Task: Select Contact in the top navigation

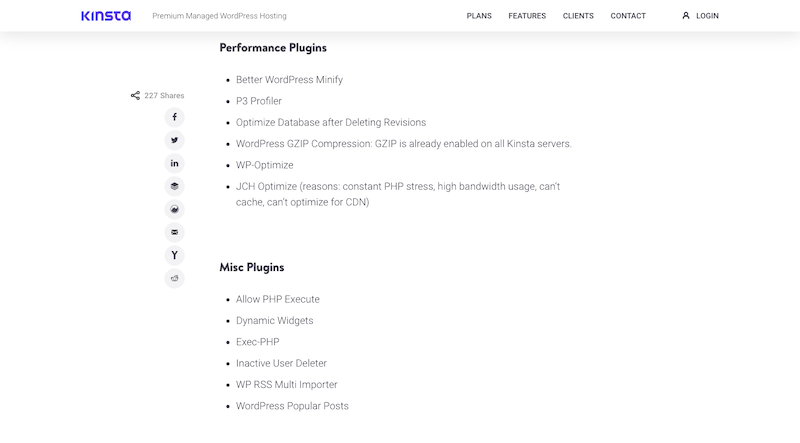Action: [x=628, y=16]
